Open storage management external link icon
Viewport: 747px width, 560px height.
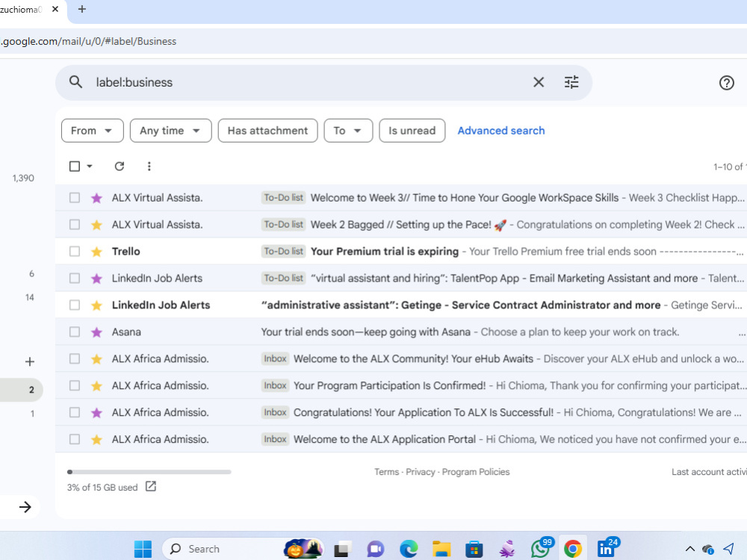(x=151, y=487)
